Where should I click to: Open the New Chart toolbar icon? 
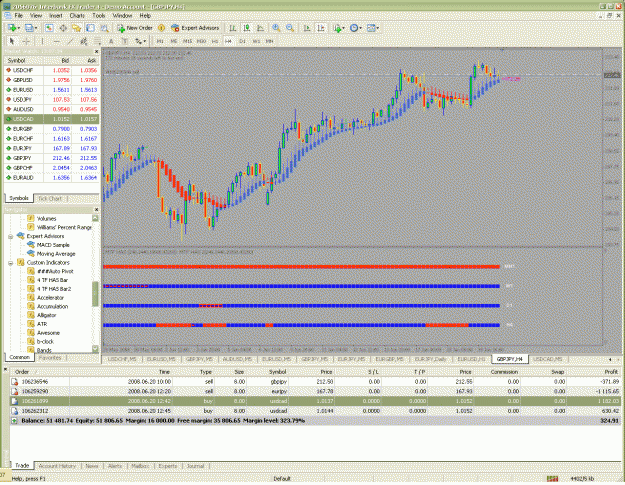[12, 28]
